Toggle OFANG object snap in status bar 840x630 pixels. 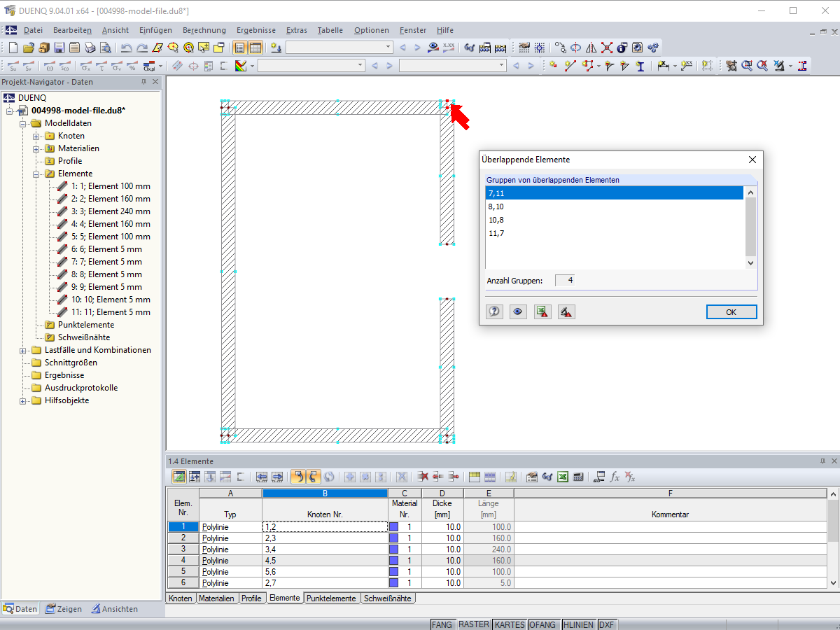(542, 624)
